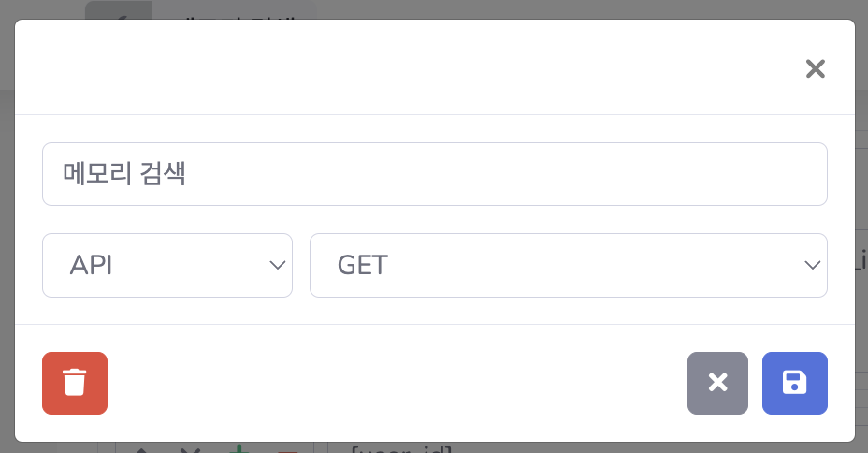The height and width of the screenshot is (453, 868).
Task: Open the GET method dropdown
Action: tap(569, 265)
